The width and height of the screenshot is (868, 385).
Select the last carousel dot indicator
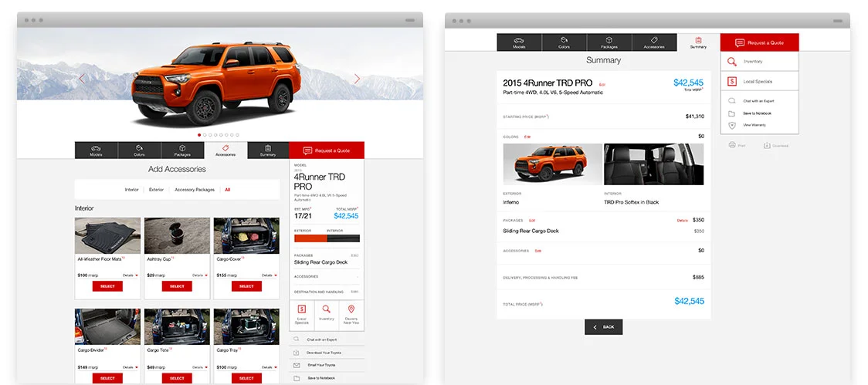click(x=238, y=135)
